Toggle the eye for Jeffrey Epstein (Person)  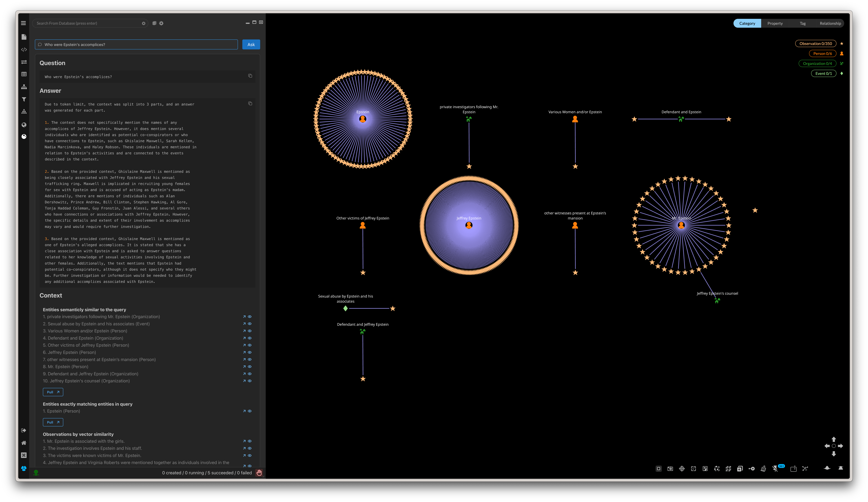pos(250,352)
